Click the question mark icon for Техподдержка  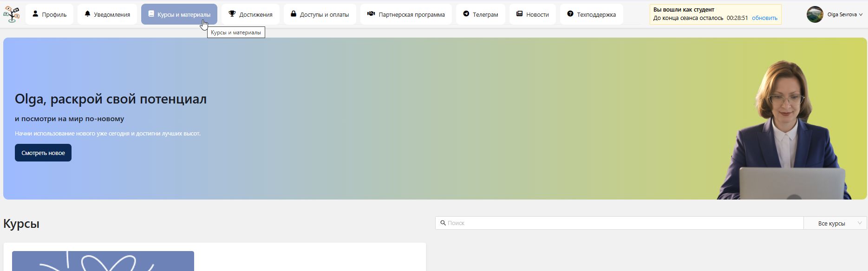[570, 14]
